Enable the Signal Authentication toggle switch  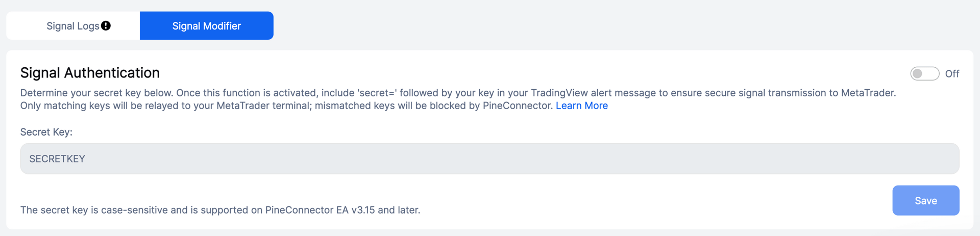pos(924,74)
